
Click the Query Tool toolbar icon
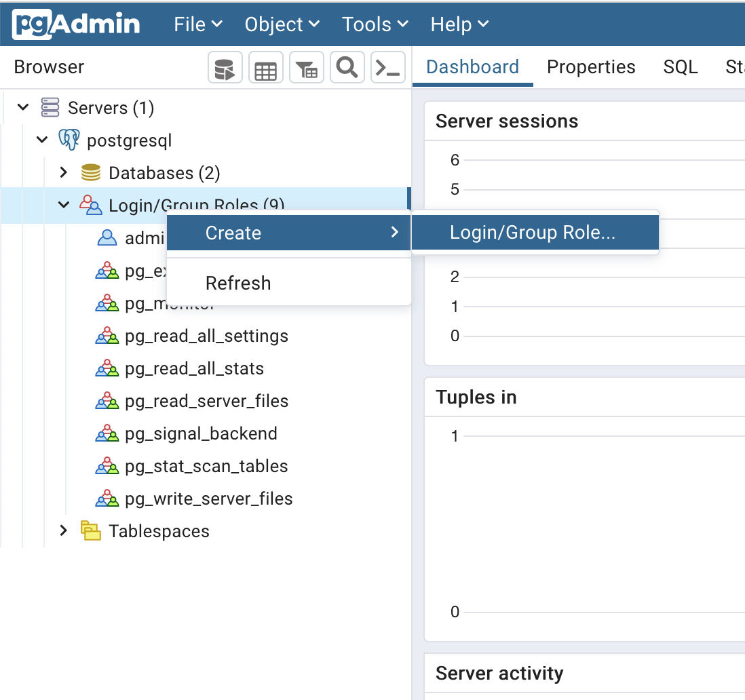225,68
